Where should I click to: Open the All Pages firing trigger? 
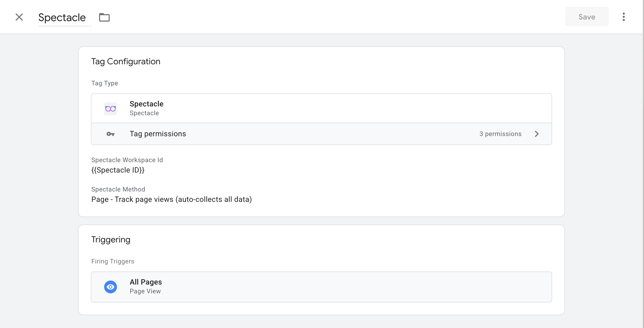321,287
